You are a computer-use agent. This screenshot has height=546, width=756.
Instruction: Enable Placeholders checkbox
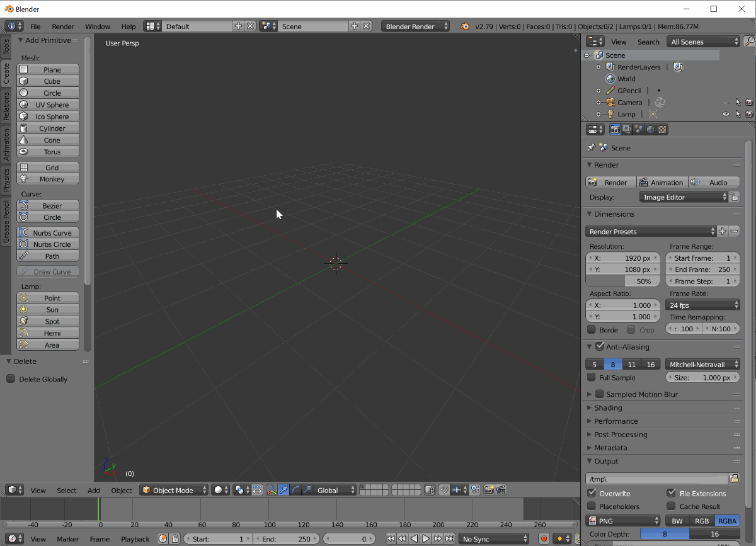pyautogui.click(x=592, y=506)
